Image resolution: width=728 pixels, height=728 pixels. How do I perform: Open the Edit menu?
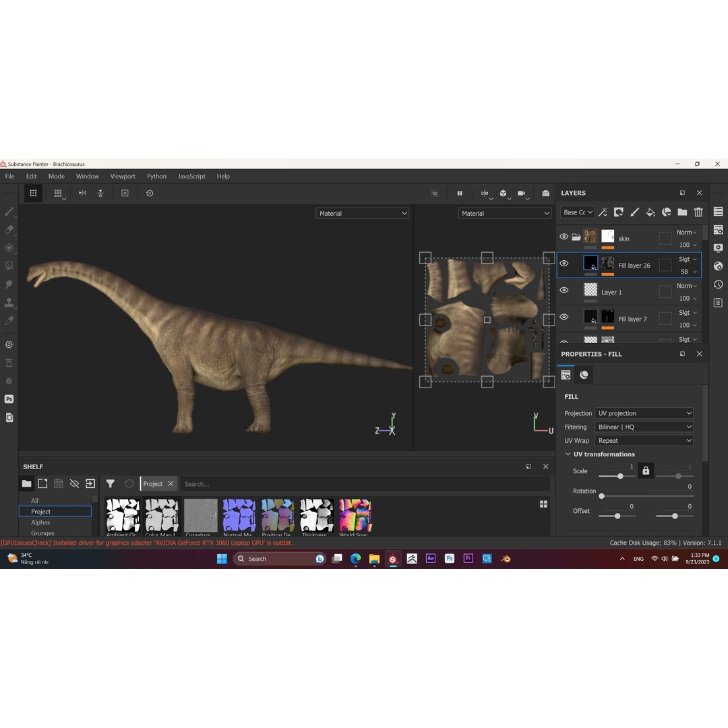pos(31,177)
